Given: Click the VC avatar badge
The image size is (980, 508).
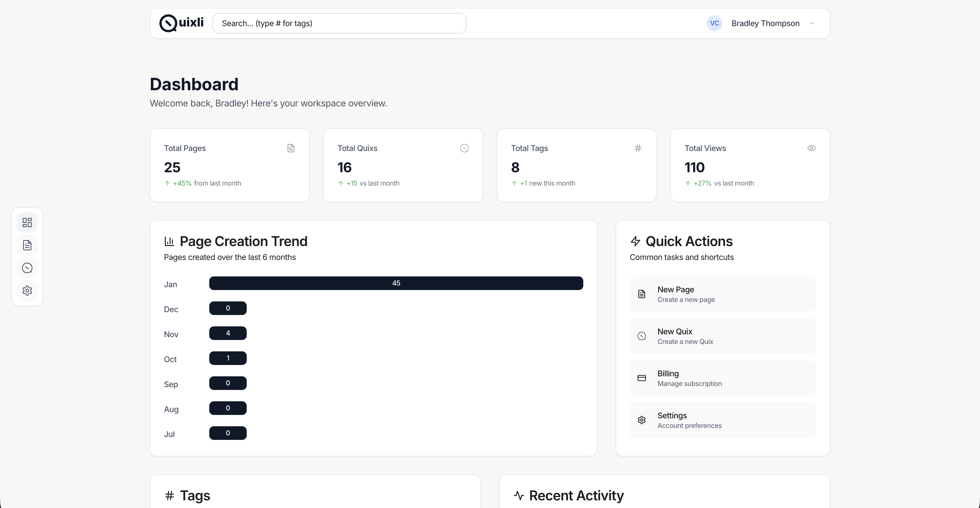Looking at the screenshot, I should click(714, 23).
